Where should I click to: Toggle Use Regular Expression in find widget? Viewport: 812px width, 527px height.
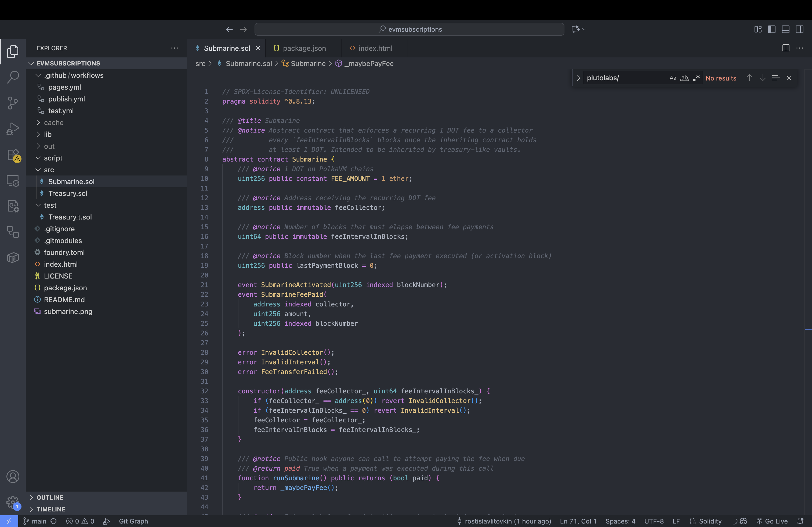[696, 78]
